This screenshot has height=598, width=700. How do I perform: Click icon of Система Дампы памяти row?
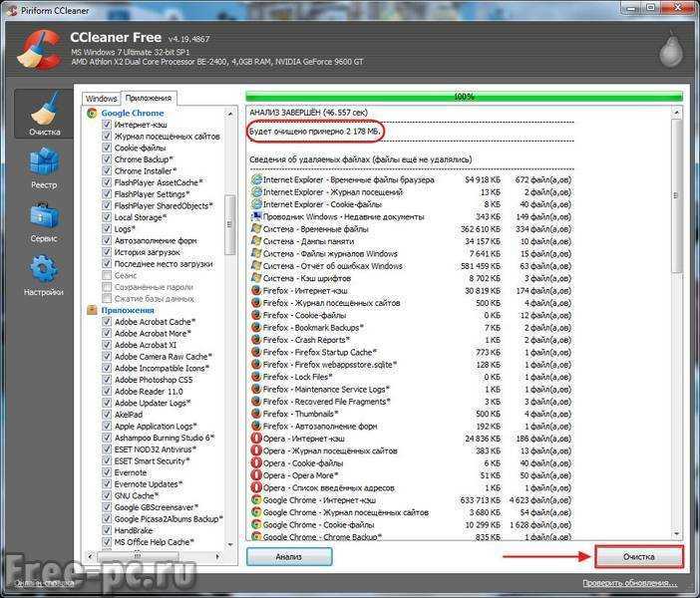(256, 241)
